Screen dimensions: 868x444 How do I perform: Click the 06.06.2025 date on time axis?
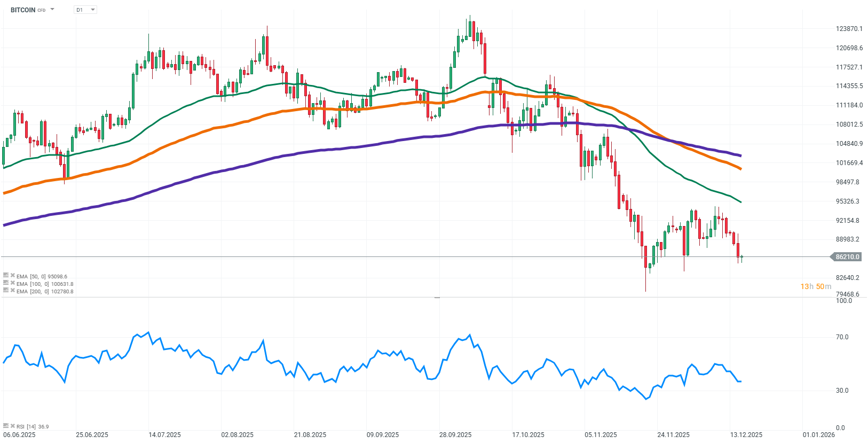pos(19,435)
